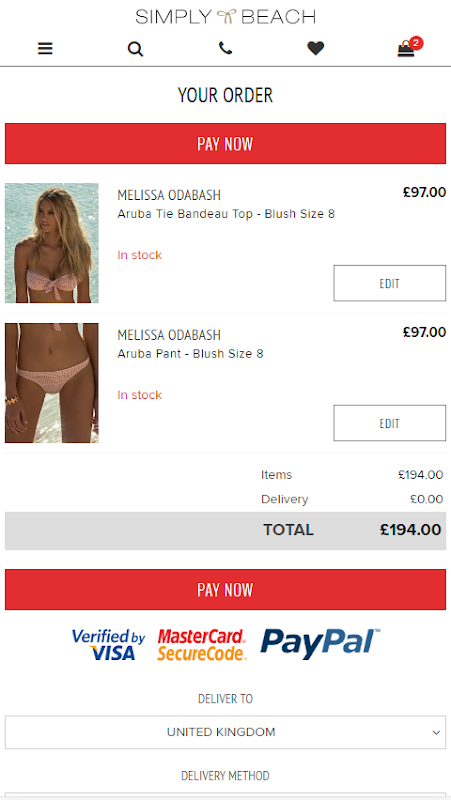
Task: Open the Aruba Tie Bandeau Top thumbnail
Action: point(52,243)
